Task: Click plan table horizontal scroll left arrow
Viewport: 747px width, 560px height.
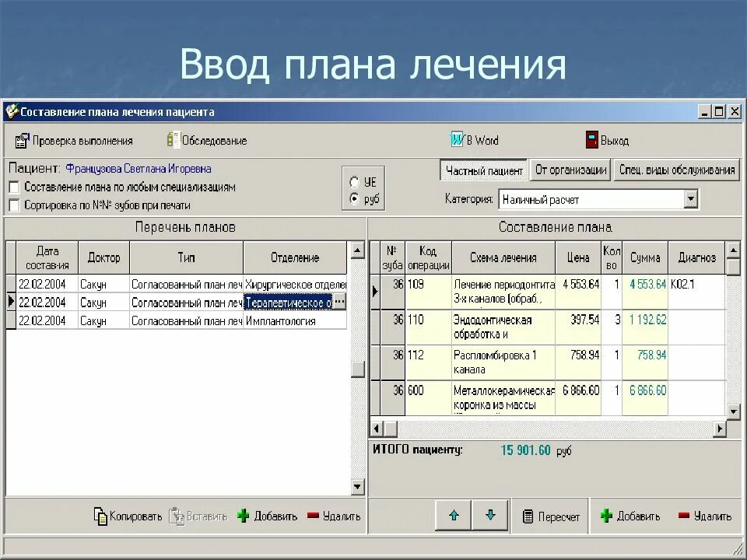Action: pos(377,429)
